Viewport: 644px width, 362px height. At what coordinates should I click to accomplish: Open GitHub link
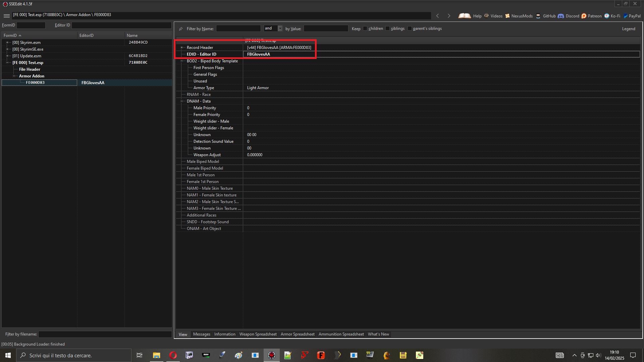pyautogui.click(x=546, y=16)
